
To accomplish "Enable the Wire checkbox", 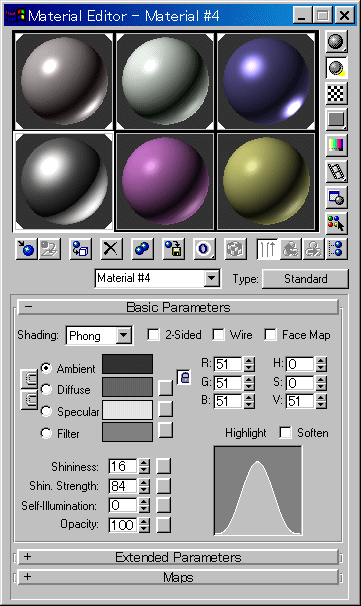I will (218, 335).
